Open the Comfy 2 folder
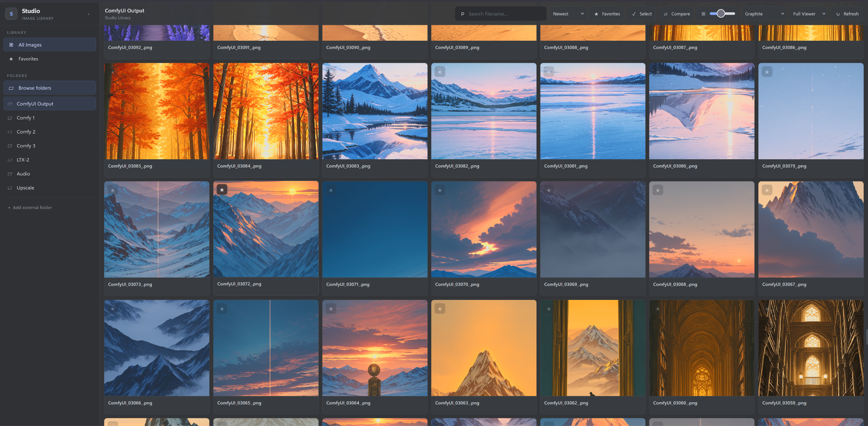The image size is (868, 426). pos(50,132)
